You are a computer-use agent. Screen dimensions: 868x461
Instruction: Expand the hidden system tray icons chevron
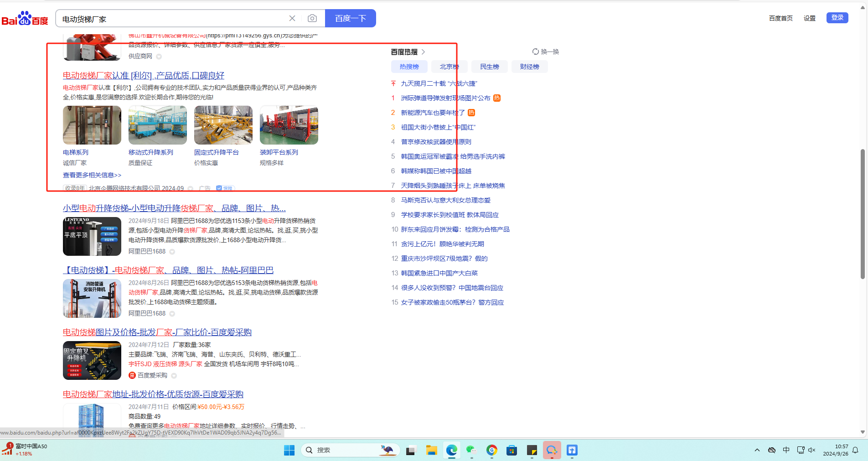point(757,450)
